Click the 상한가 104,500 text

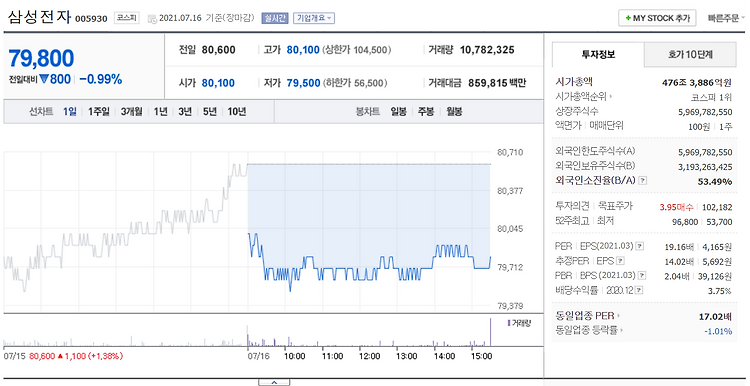(x=357, y=49)
